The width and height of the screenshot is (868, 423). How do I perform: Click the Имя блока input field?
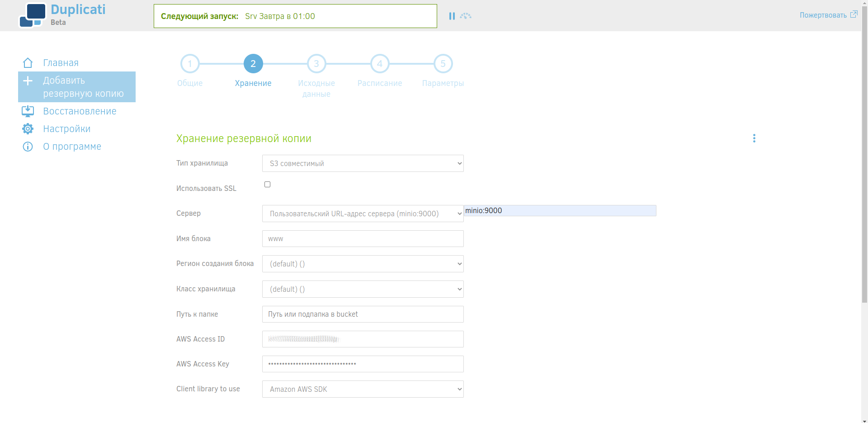coord(363,239)
